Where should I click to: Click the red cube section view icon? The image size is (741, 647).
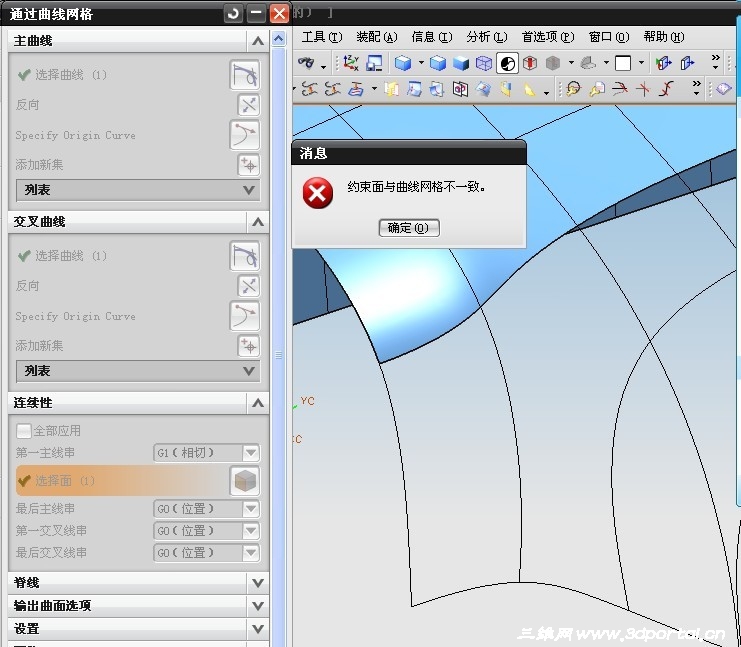[530, 63]
